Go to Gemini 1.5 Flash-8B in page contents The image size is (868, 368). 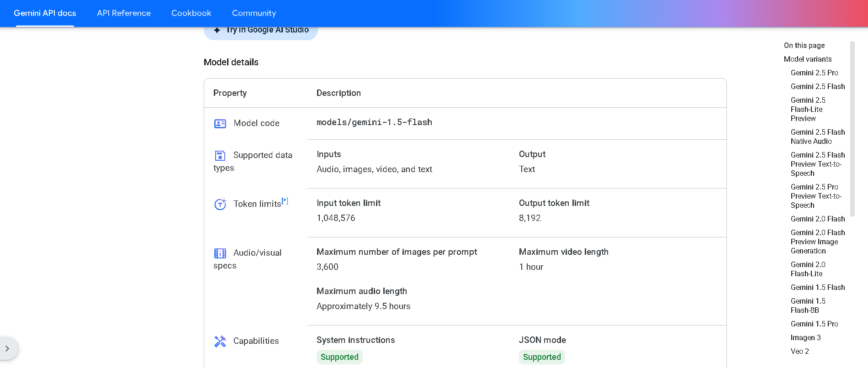point(808,305)
